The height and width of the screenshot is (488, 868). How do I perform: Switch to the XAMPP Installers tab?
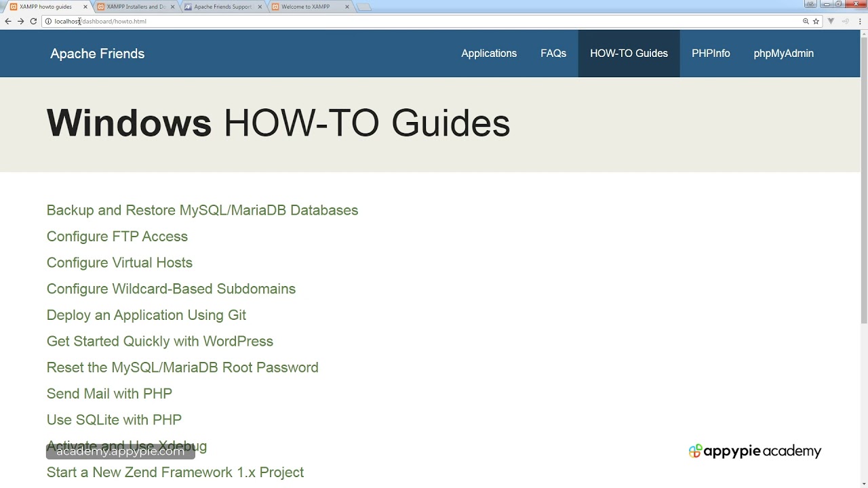(x=136, y=7)
